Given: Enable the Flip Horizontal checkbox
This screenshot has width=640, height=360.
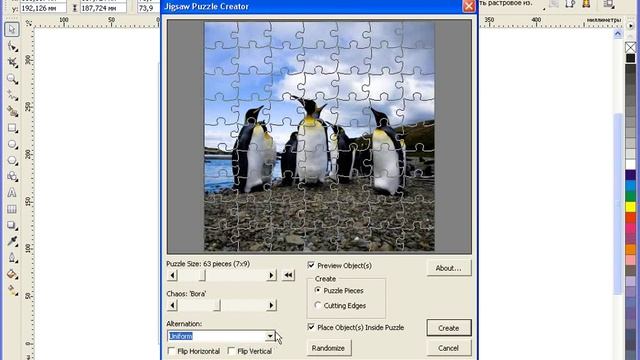Looking at the screenshot, I should (171, 351).
